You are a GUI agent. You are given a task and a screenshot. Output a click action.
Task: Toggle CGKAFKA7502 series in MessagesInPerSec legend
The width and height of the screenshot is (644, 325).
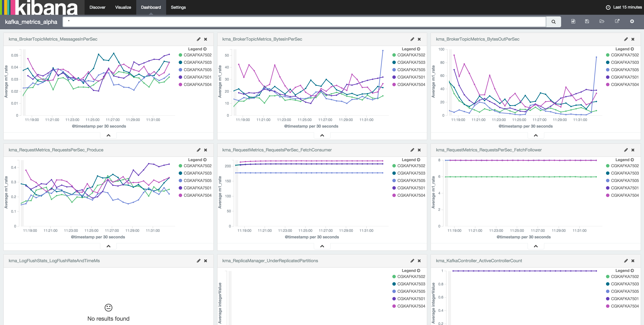pyautogui.click(x=197, y=55)
